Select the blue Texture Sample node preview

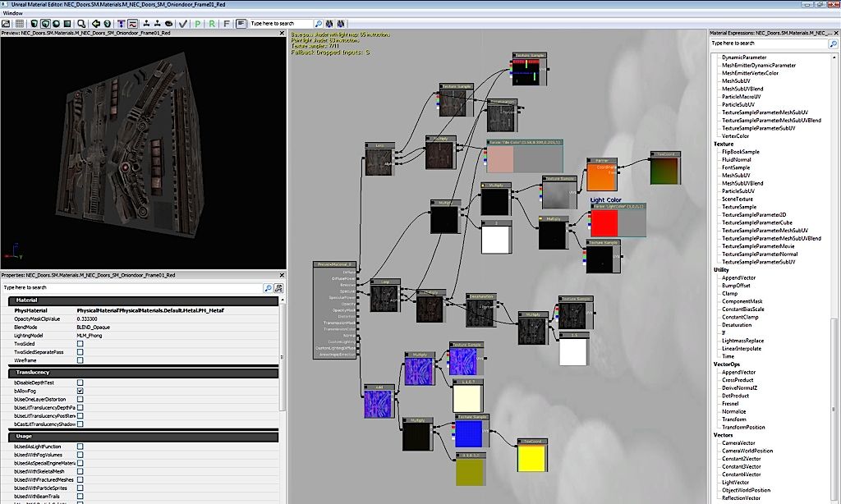click(x=468, y=433)
